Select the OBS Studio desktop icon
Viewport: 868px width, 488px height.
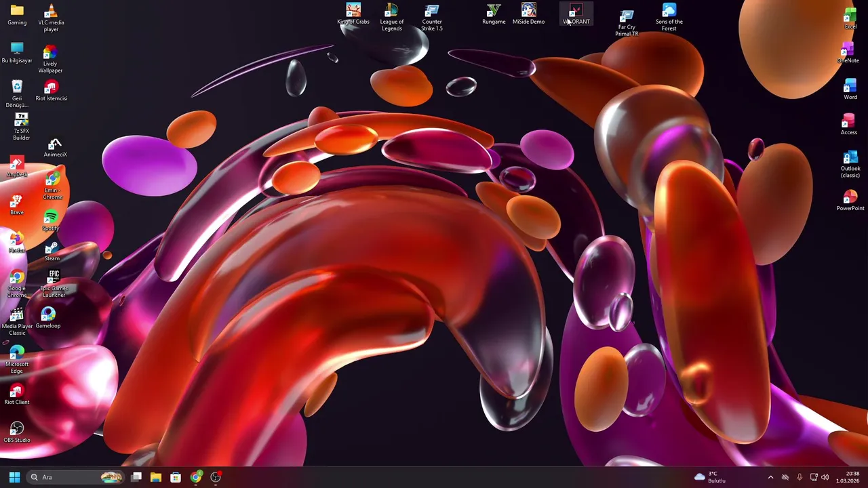point(17,432)
